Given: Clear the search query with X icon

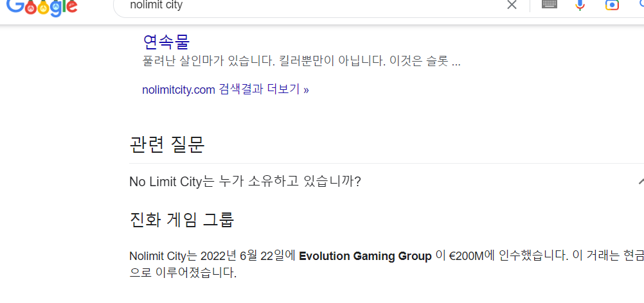Looking at the screenshot, I should 512,5.
